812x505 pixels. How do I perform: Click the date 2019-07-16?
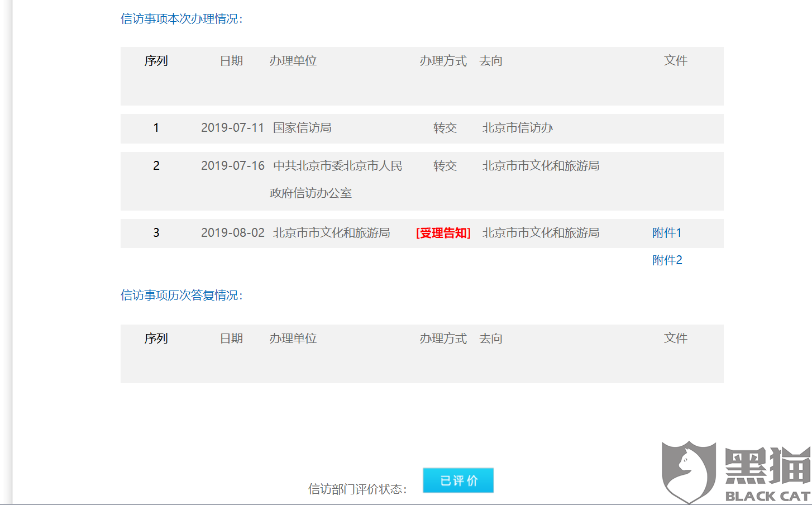tap(232, 166)
